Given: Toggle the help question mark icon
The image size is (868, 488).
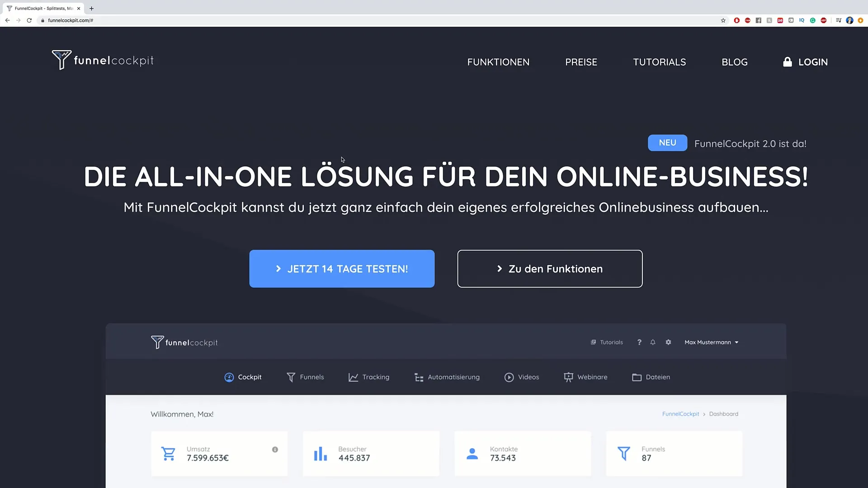Looking at the screenshot, I should point(639,342).
